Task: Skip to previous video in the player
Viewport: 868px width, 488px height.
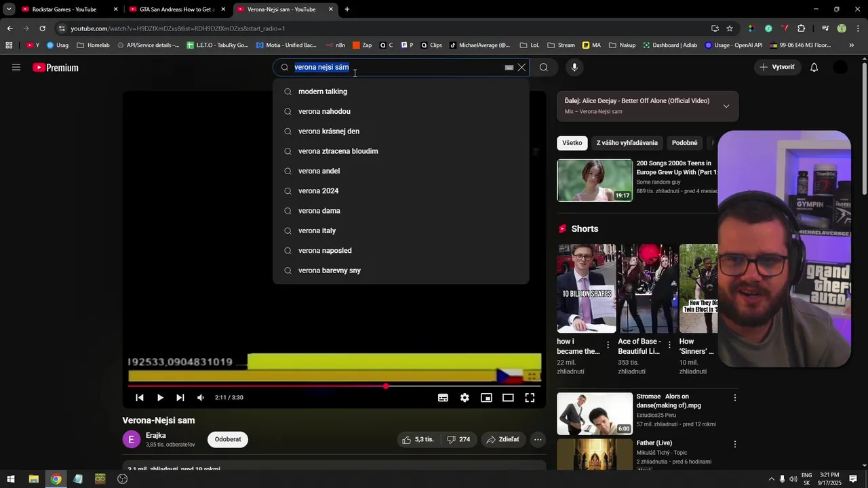Action: (140, 398)
